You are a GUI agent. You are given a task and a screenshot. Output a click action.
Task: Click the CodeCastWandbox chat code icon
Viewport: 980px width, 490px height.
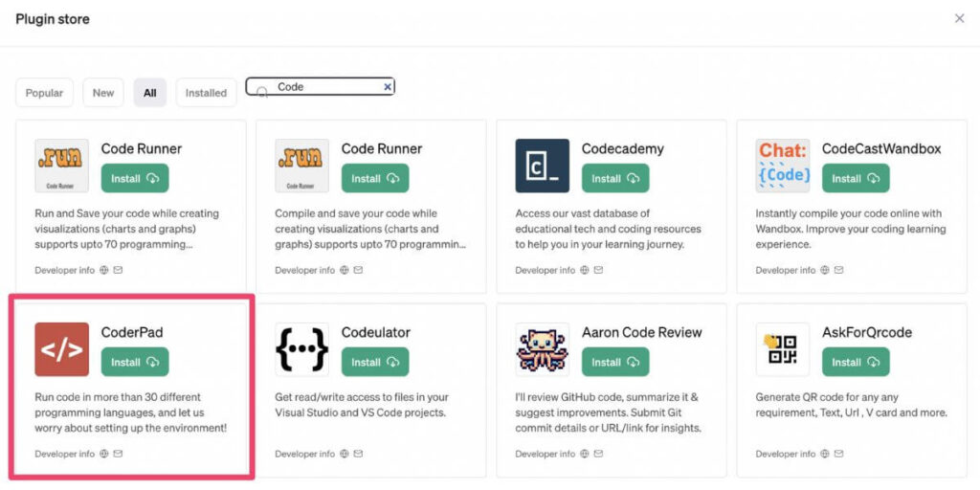click(783, 166)
